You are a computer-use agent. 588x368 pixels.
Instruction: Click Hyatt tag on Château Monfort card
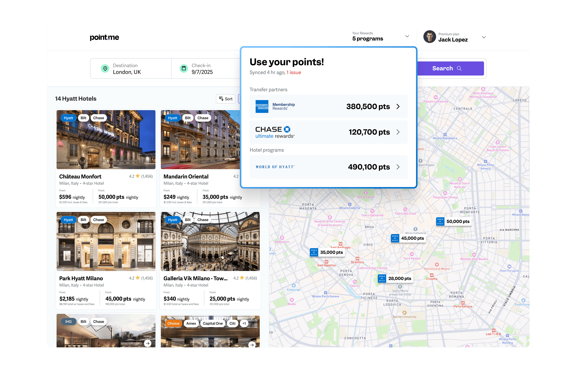click(x=68, y=118)
